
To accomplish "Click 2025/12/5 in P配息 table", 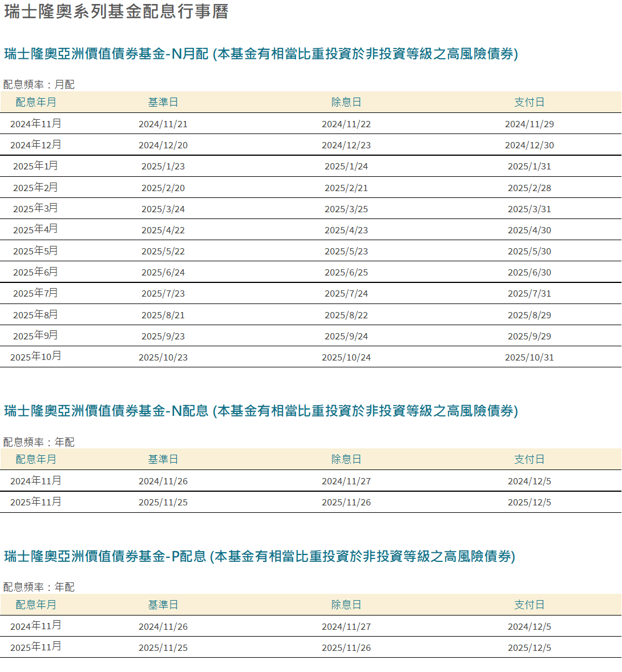I will pyautogui.click(x=530, y=647).
